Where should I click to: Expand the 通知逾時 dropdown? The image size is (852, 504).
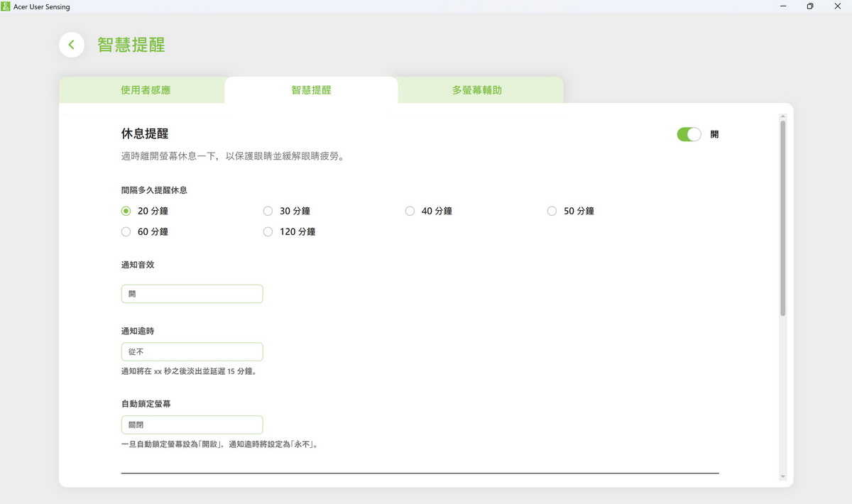pyautogui.click(x=192, y=351)
